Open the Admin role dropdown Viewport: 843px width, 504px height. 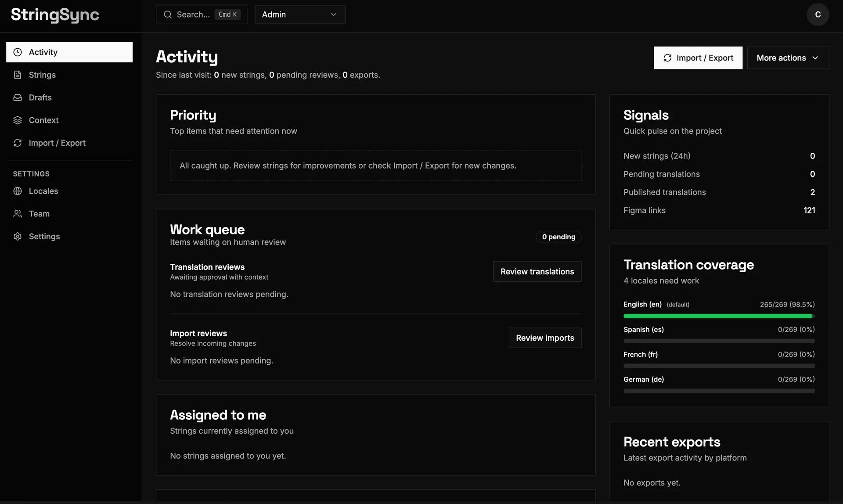pos(300,14)
